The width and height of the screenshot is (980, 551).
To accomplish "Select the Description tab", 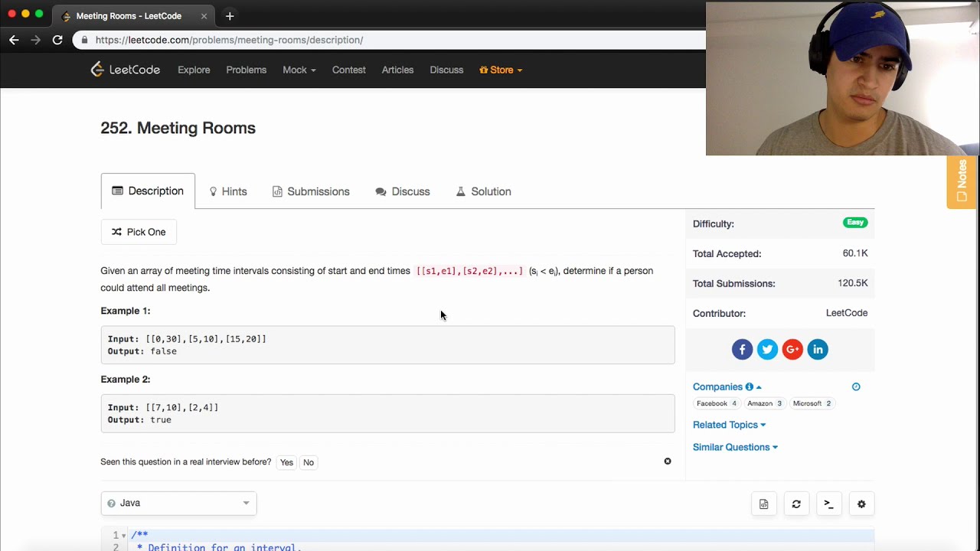I will (148, 191).
